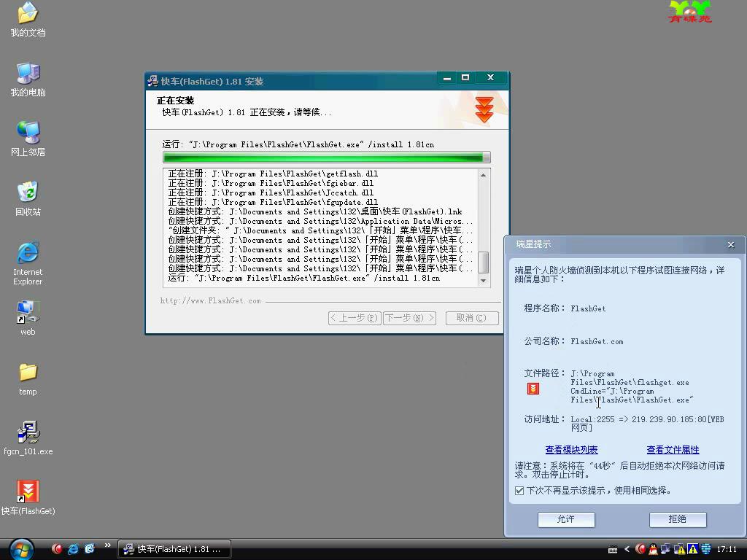Viewport: 747px width, 560px height.
Task: Select log line with Application Data\Micros
Action: pos(320,222)
